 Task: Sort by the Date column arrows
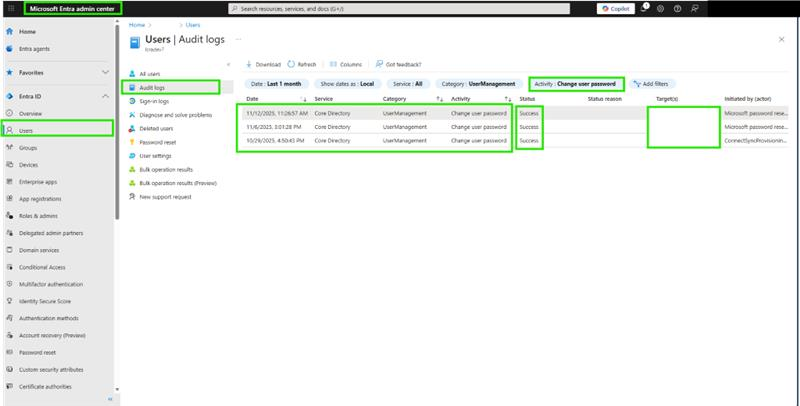click(x=303, y=99)
